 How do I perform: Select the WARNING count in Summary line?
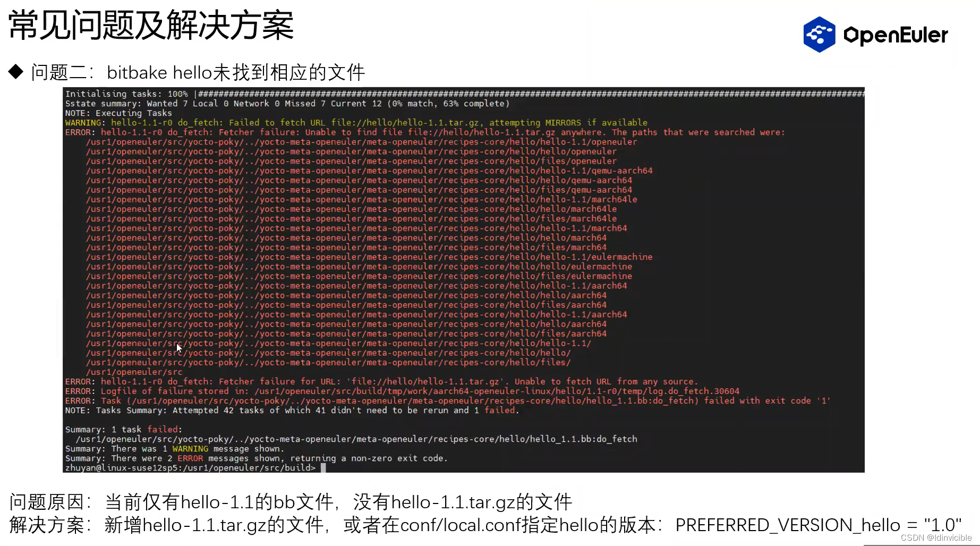coord(190,448)
